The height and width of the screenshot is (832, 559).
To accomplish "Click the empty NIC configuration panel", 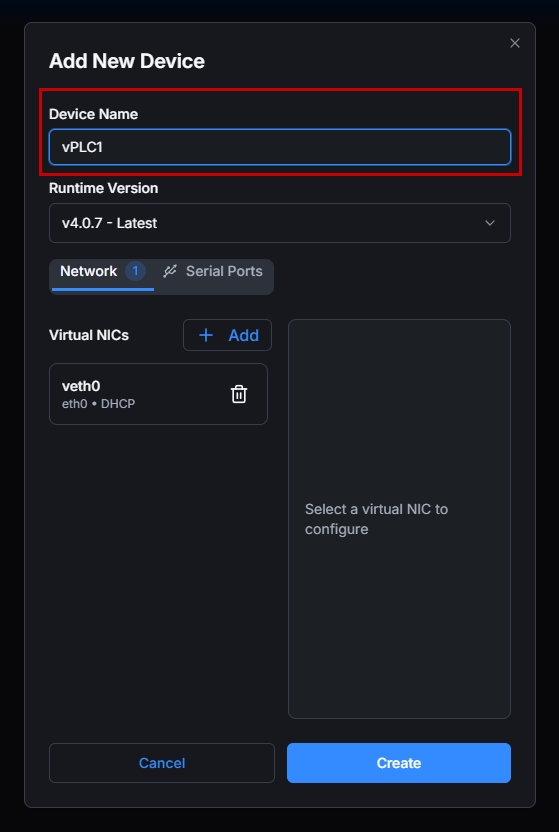I will click(x=399, y=519).
